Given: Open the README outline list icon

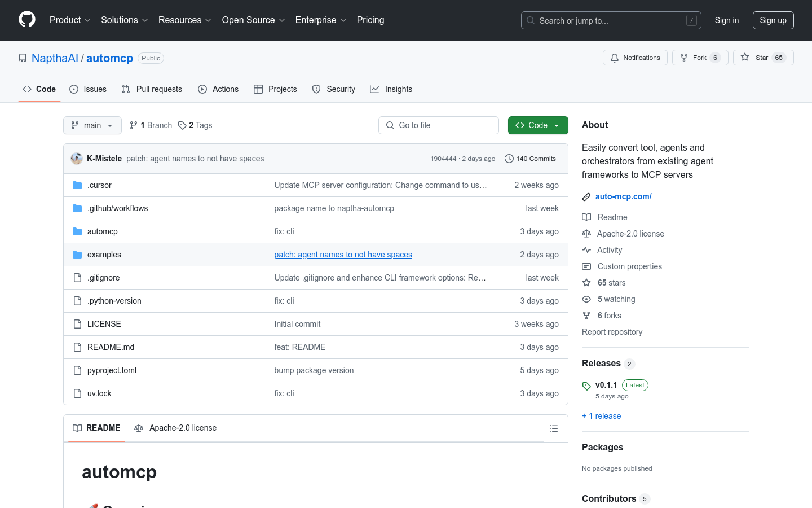Looking at the screenshot, I should 554,428.
